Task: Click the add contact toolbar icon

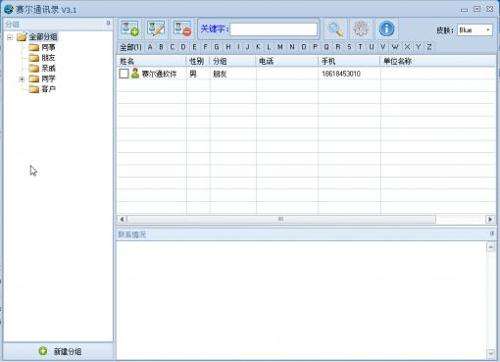Action: pyautogui.click(x=130, y=28)
